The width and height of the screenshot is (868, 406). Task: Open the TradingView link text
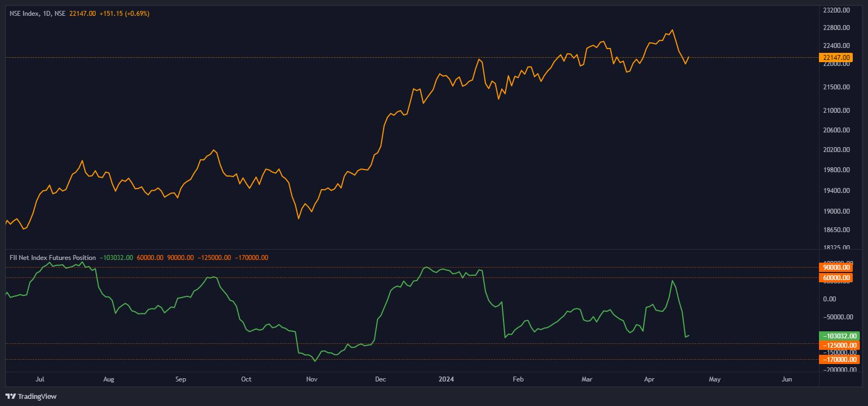click(37, 396)
